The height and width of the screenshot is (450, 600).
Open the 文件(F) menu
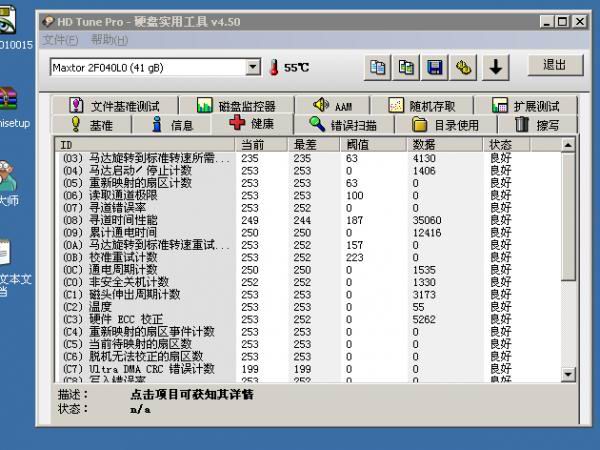60,40
